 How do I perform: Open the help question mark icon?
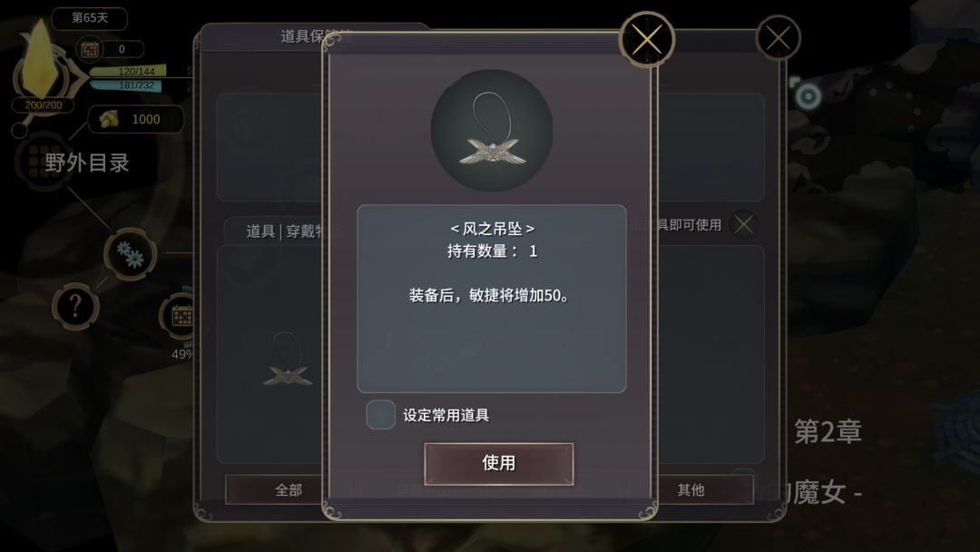75,306
